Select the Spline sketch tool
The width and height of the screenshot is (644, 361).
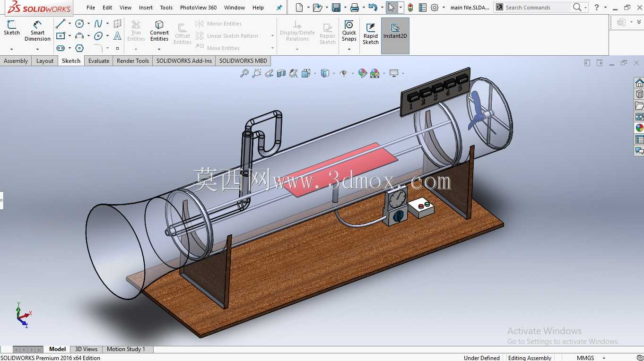pos(98,24)
